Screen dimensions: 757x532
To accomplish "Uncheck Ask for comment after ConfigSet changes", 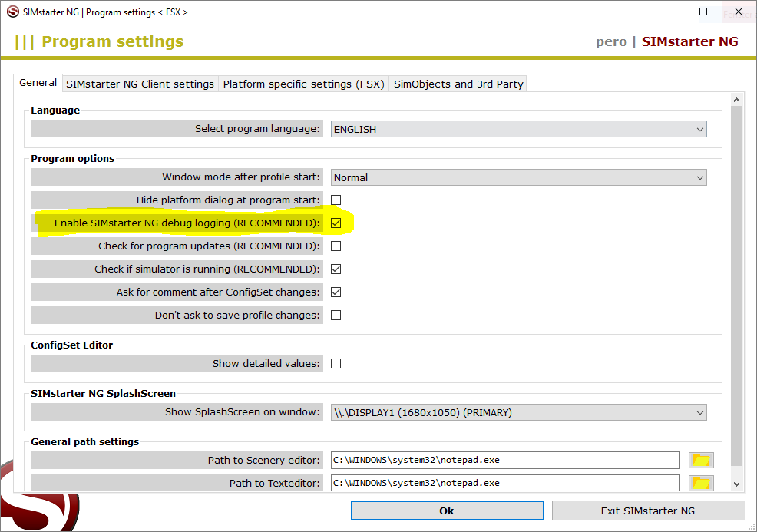I will (x=336, y=292).
